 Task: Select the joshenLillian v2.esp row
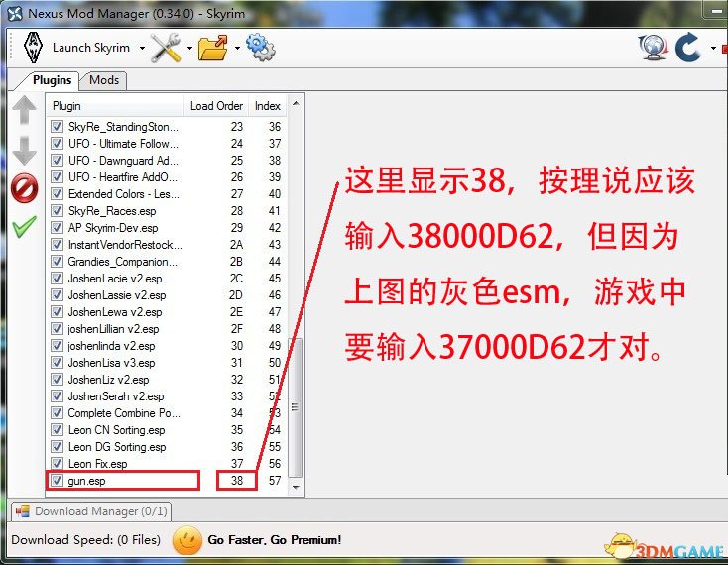(168, 329)
